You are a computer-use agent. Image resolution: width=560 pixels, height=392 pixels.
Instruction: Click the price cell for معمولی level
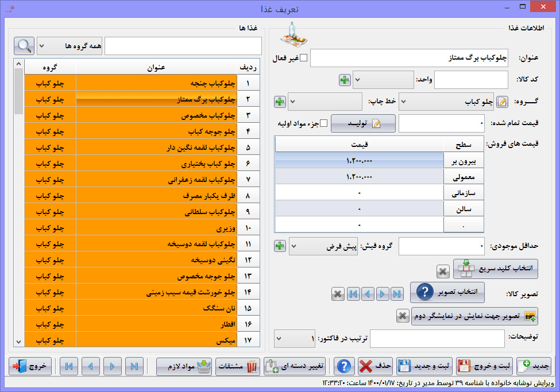pos(360,176)
